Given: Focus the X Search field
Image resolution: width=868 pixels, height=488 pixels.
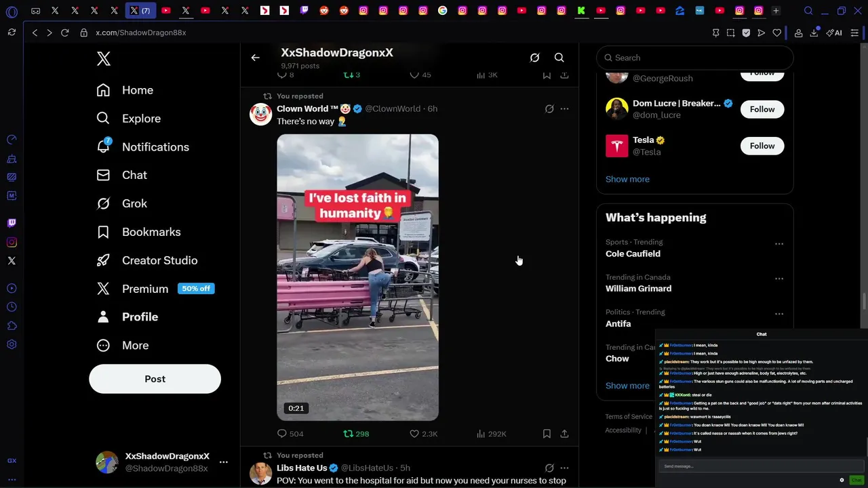Looking at the screenshot, I should tap(694, 58).
